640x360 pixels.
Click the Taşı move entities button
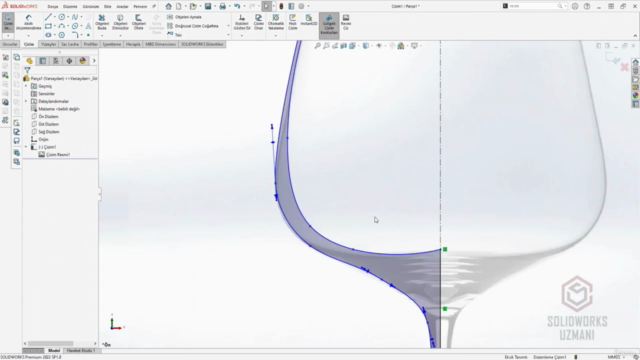pyautogui.click(x=175, y=35)
